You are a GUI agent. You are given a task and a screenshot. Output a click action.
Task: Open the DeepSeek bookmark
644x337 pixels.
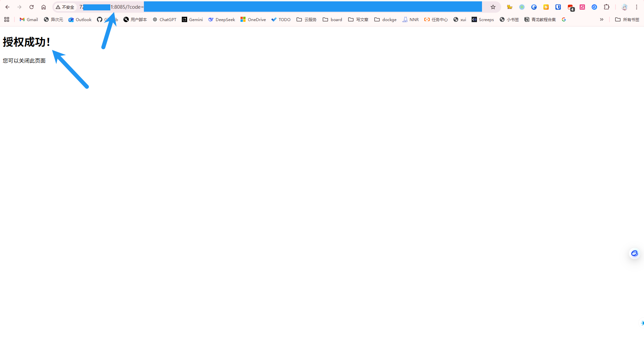[x=221, y=19]
